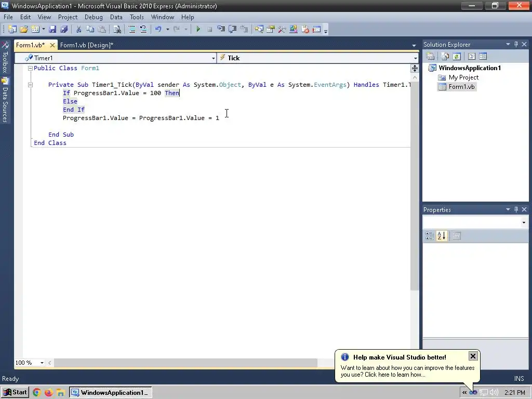Viewport: 532px width, 399px height.
Task: Open the Tools menu
Action: [137, 17]
